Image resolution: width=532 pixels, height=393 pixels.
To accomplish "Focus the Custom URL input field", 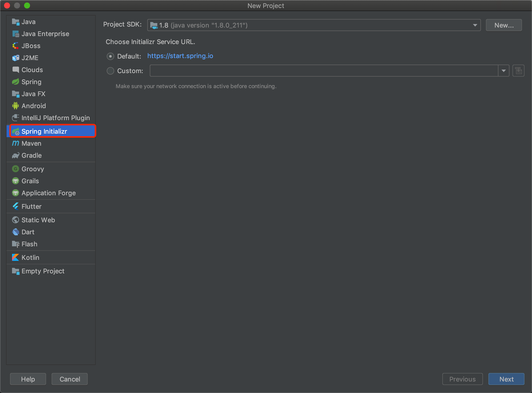I will (x=324, y=71).
